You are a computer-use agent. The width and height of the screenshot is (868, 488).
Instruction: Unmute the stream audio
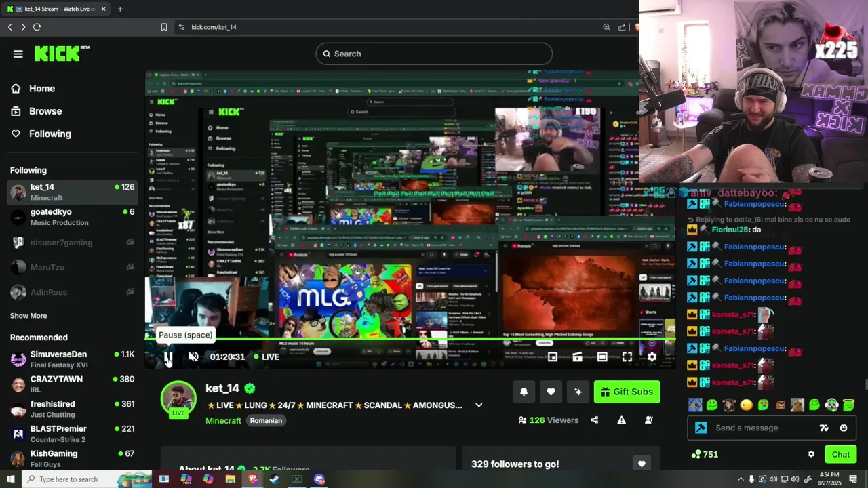tap(193, 357)
